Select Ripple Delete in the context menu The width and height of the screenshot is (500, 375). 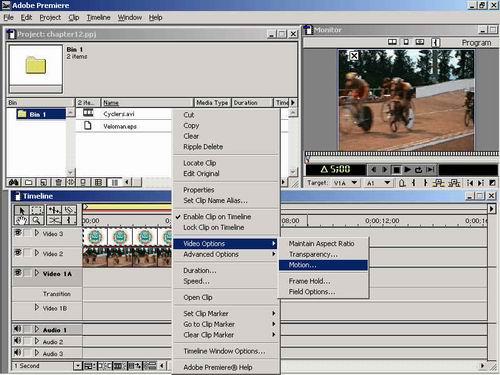pyautogui.click(x=226, y=147)
